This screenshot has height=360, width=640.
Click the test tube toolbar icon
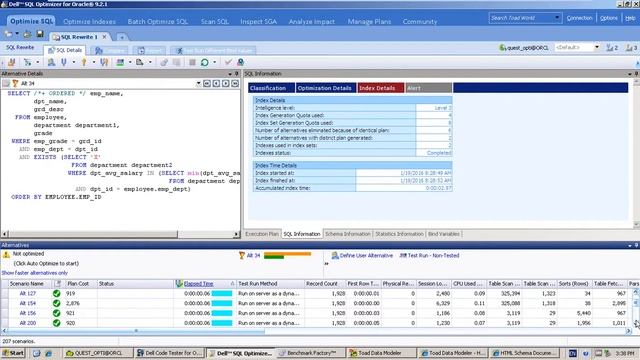64,62
